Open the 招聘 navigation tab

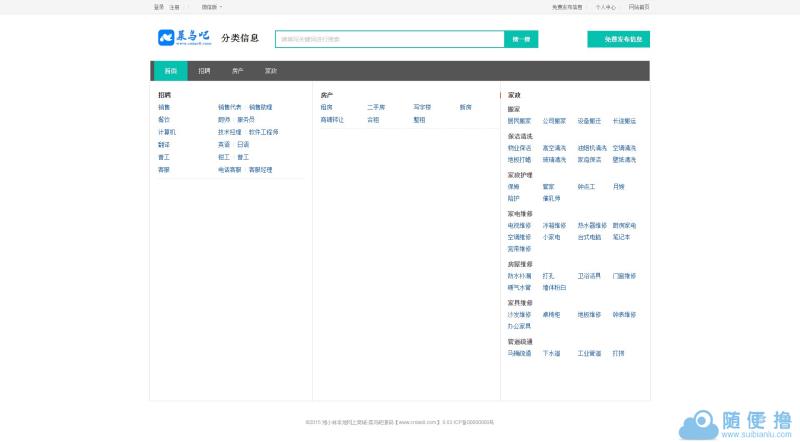[204, 71]
